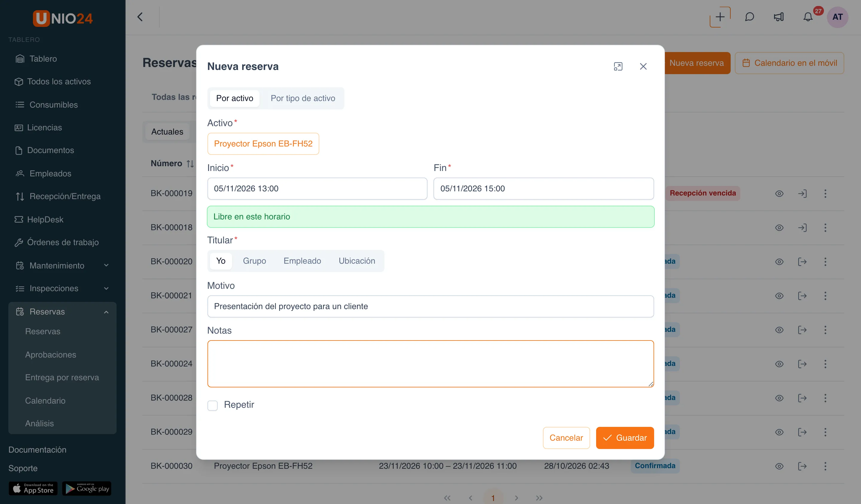View booking BK-000019 with the eye icon
Screen dimensions: 861x504
pyautogui.click(x=779, y=193)
